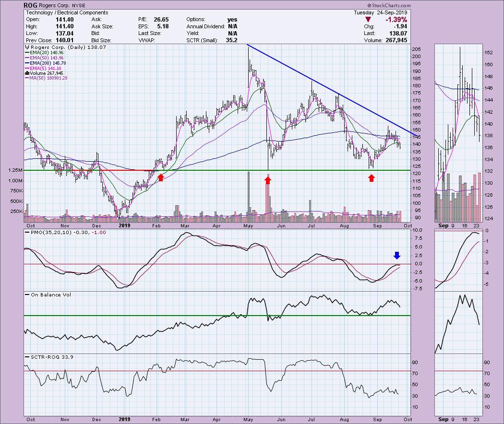Click the Options value yes
The width and height of the screenshot is (504, 424).
(x=232, y=20)
